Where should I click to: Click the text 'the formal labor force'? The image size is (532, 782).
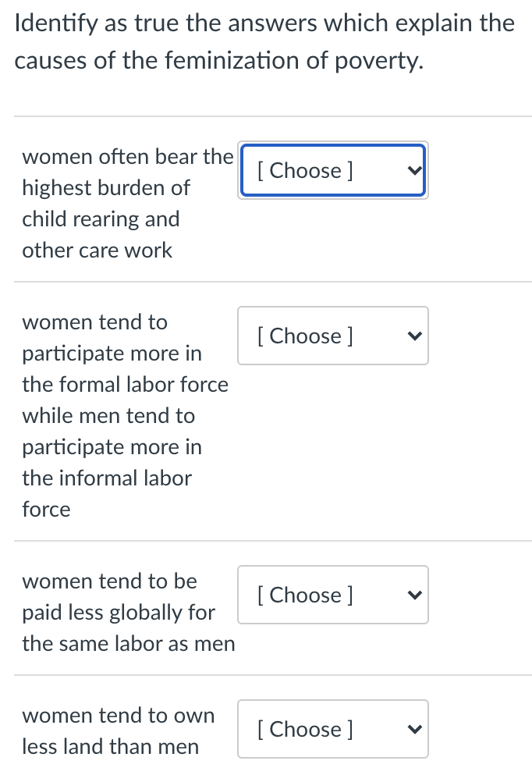click(125, 384)
